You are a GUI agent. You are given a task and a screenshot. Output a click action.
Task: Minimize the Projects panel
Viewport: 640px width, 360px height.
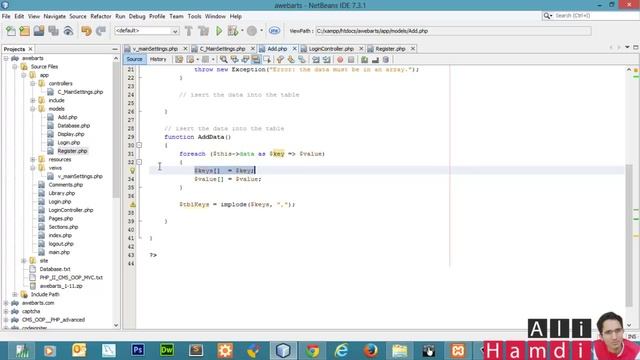[x=115, y=49]
